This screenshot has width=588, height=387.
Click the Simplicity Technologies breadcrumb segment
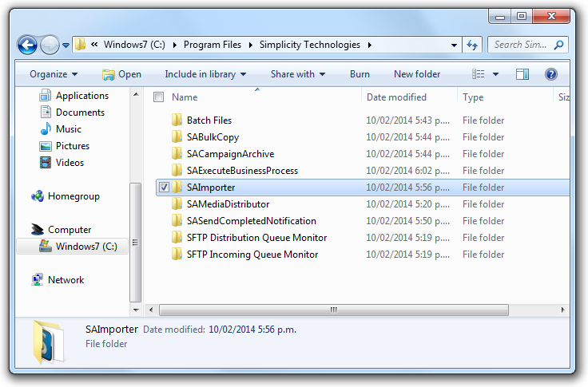(310, 45)
